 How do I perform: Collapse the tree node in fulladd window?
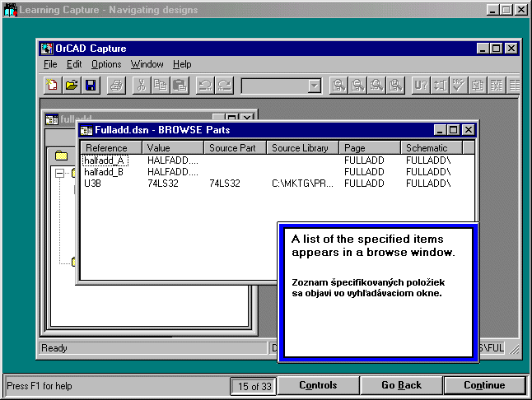click(x=60, y=173)
